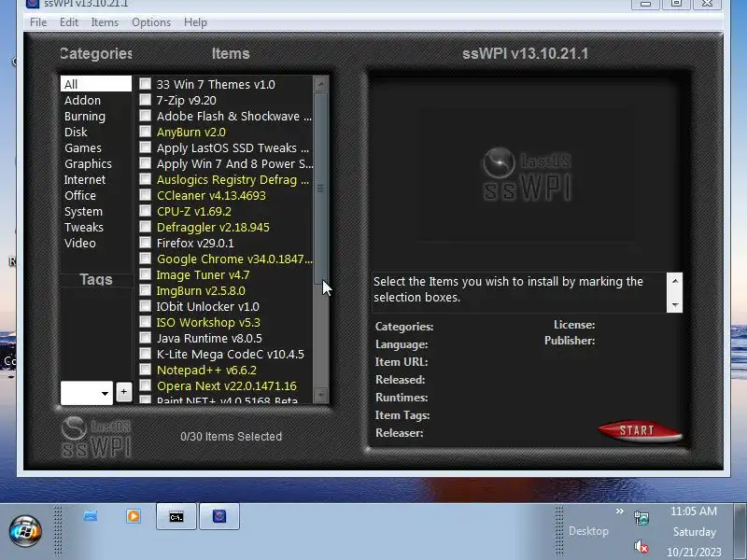Tick the 7-Zip v9.20 checkbox
The width and height of the screenshot is (747, 560).
(146, 100)
